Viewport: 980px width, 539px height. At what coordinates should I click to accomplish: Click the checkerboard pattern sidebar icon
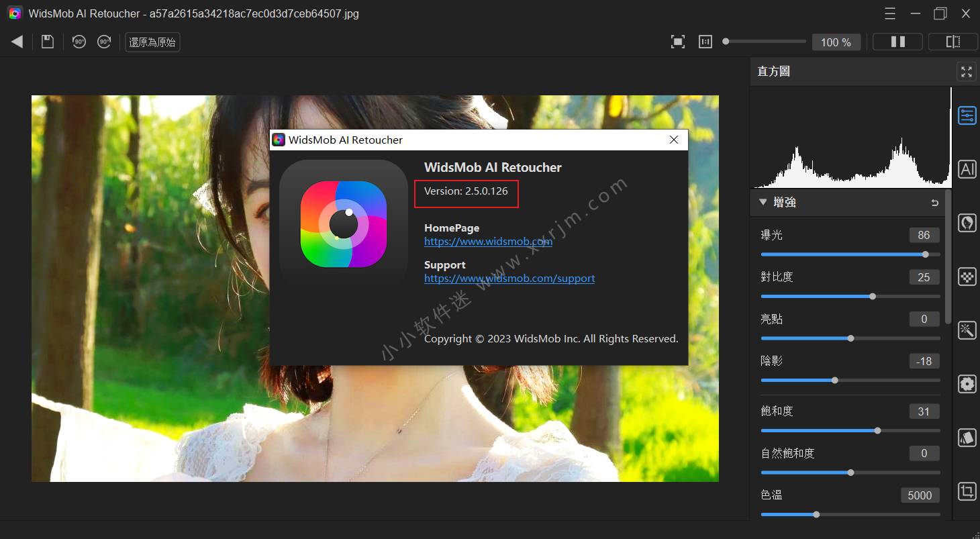(x=967, y=277)
